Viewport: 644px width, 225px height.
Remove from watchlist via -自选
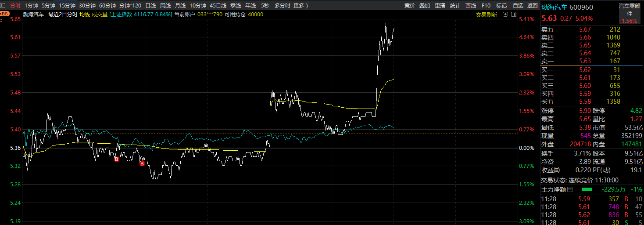pyautogui.click(x=517, y=6)
